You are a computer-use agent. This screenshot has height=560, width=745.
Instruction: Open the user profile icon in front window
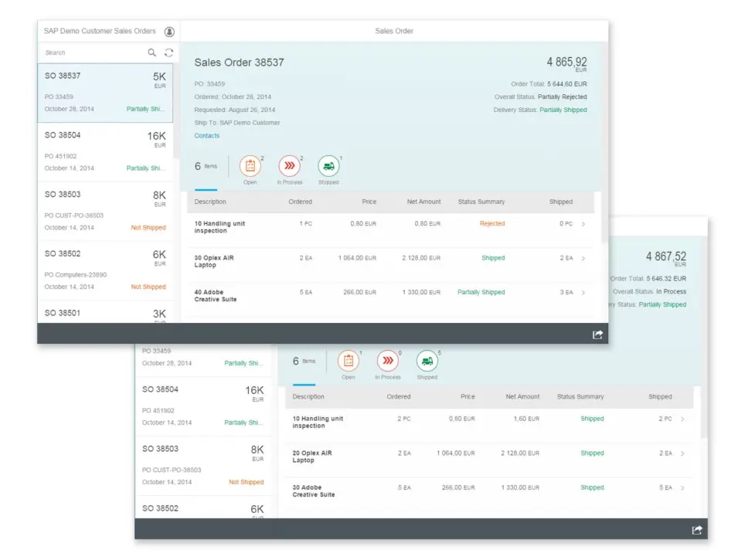[x=169, y=32]
